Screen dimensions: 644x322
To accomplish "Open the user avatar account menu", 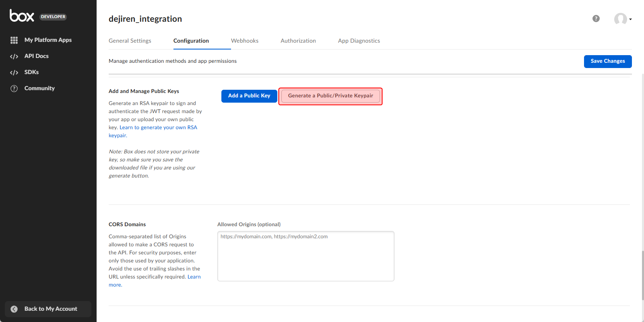I will 620,19.
